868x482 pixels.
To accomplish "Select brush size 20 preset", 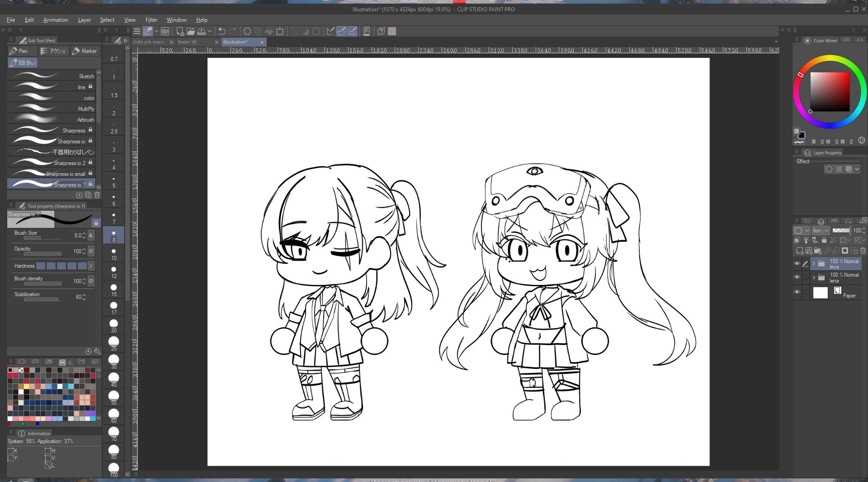I will tap(114, 326).
